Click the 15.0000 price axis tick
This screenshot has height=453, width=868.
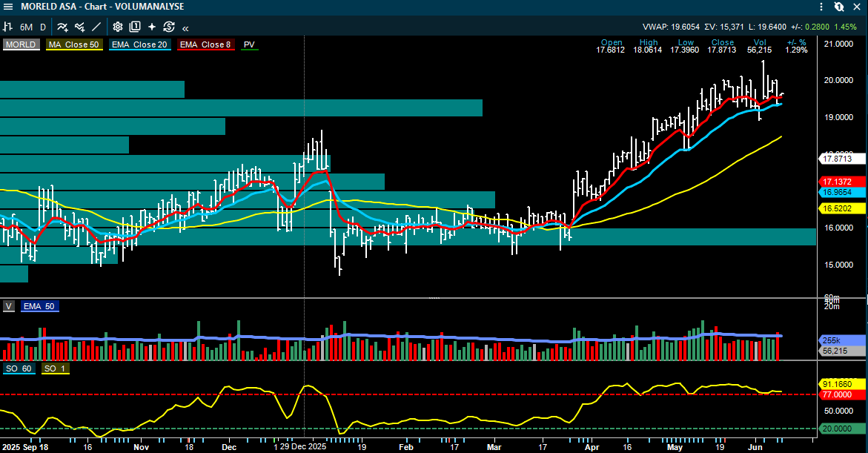pos(838,265)
